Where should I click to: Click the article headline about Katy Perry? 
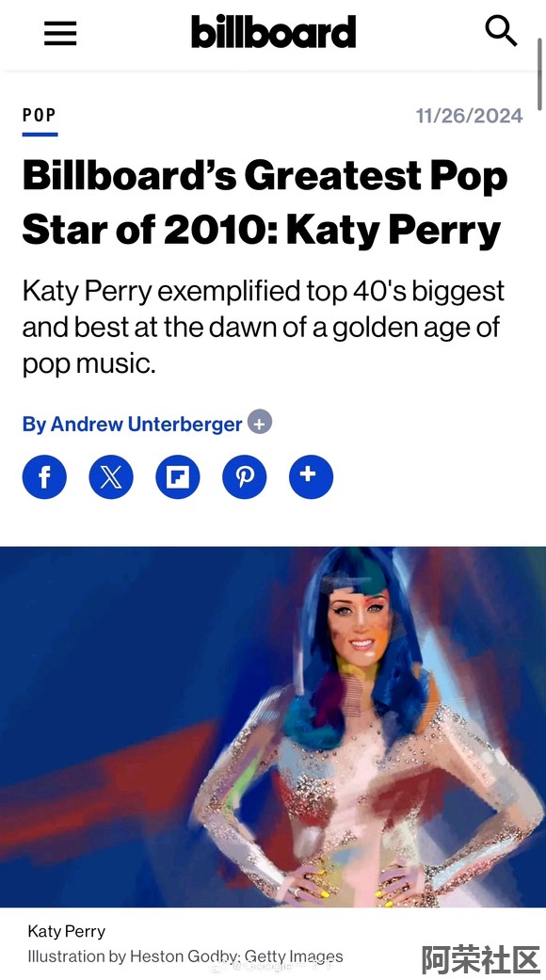(265, 202)
